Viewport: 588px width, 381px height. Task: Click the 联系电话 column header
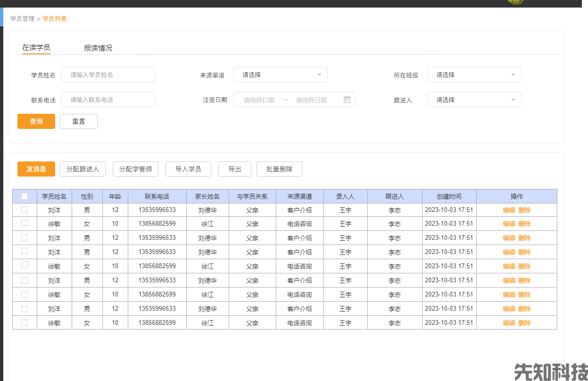point(157,196)
